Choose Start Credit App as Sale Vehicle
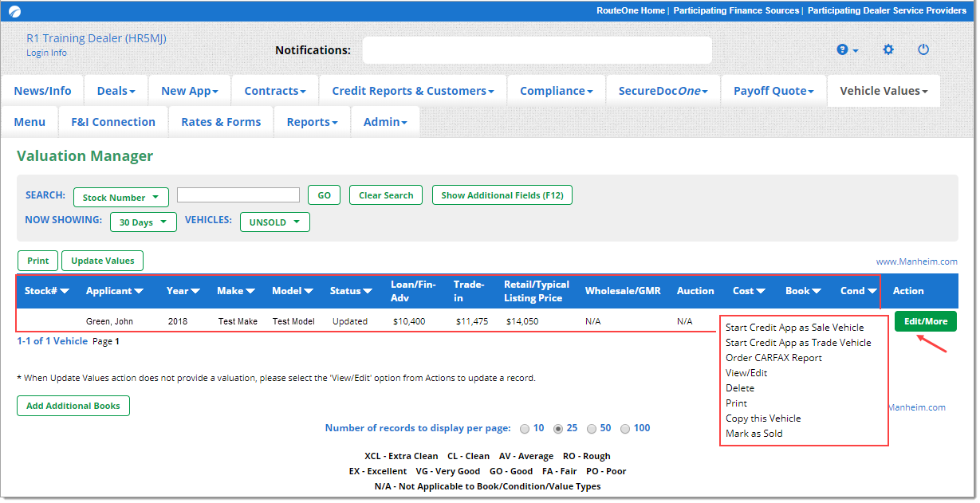980x503 pixels. (794, 328)
